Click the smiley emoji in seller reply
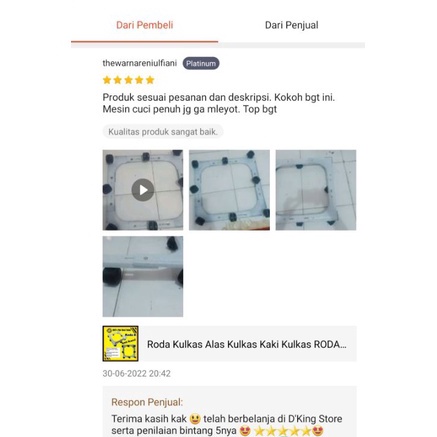The width and height of the screenshot is (437, 437). coord(195,419)
